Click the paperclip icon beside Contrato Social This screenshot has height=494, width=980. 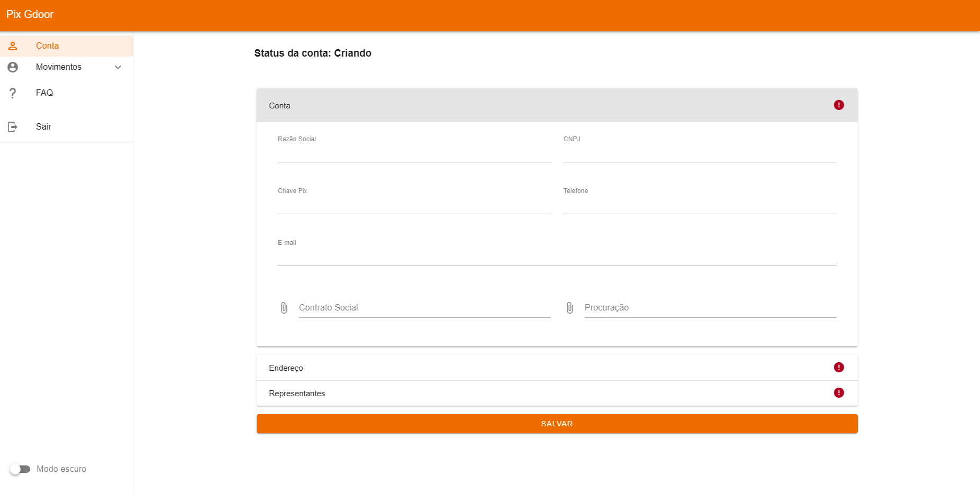coord(284,308)
